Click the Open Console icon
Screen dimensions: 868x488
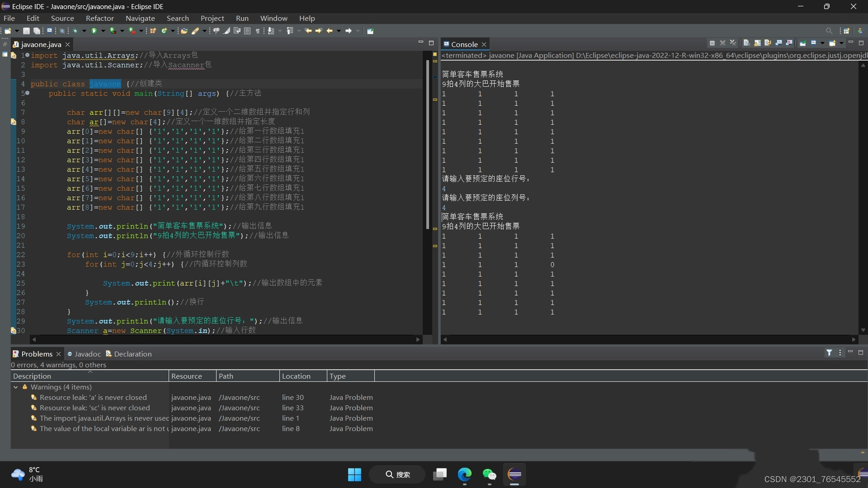coord(832,43)
